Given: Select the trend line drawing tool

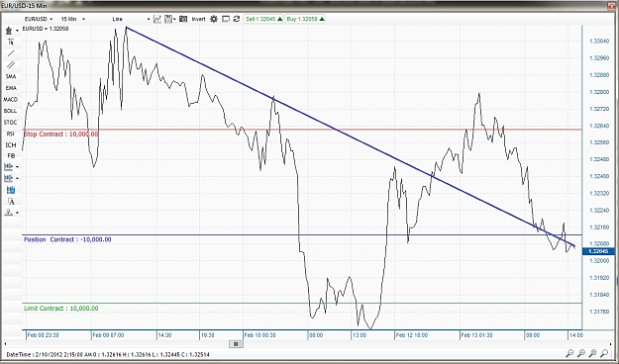Looking at the screenshot, I should [11, 53].
